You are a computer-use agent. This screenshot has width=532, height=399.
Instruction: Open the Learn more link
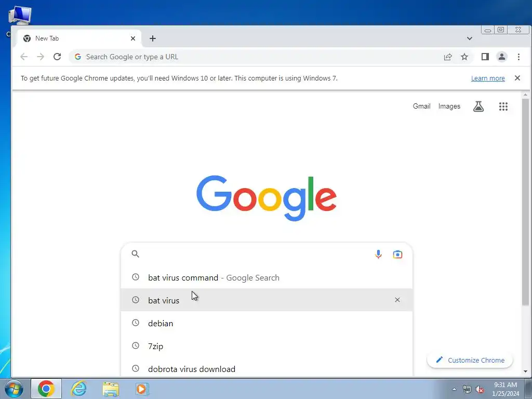pos(488,78)
